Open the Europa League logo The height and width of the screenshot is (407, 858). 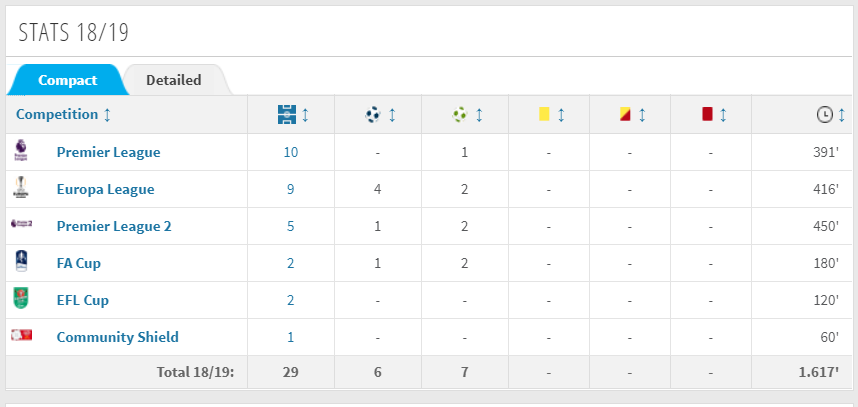(21, 188)
